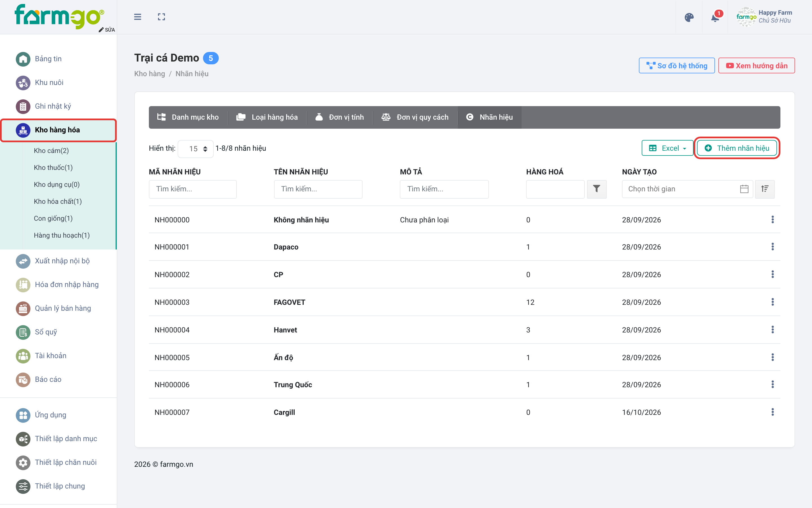The image size is (812, 508).
Task: Select Kho thuốc(1) submenu item
Action: click(53, 167)
